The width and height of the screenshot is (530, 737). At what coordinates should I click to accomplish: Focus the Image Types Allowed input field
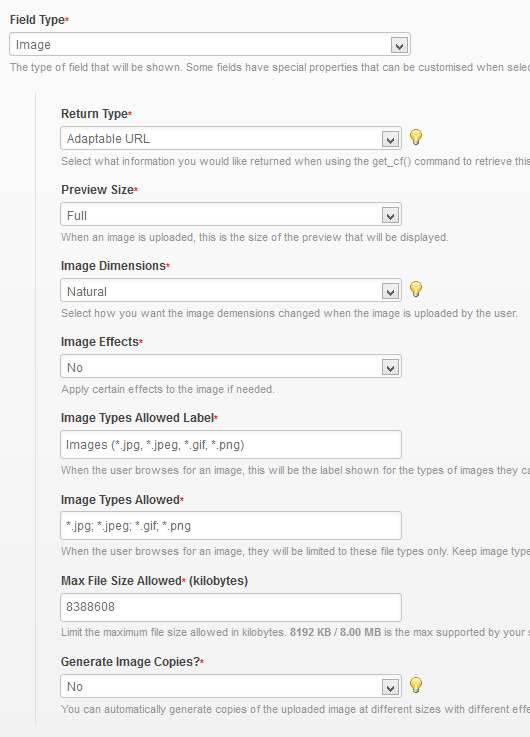(x=231, y=525)
